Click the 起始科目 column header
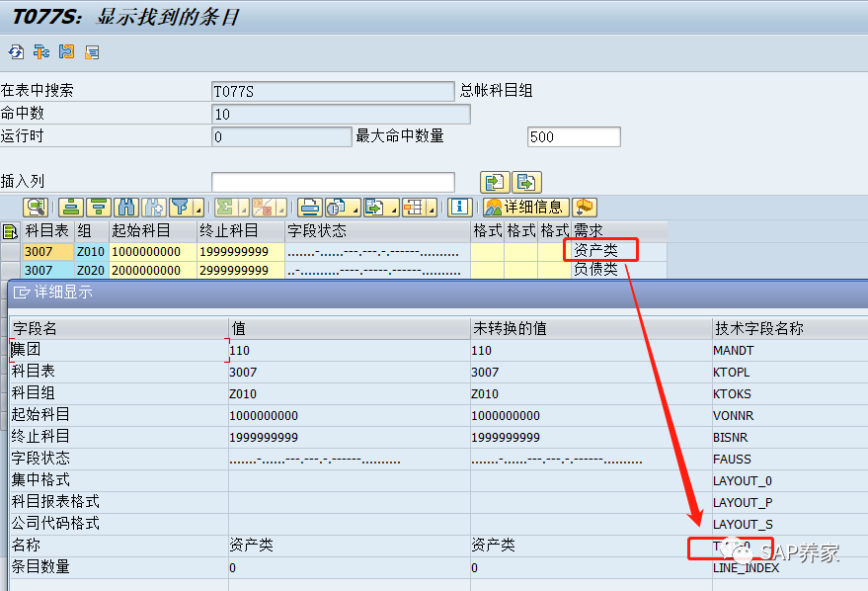 153,231
